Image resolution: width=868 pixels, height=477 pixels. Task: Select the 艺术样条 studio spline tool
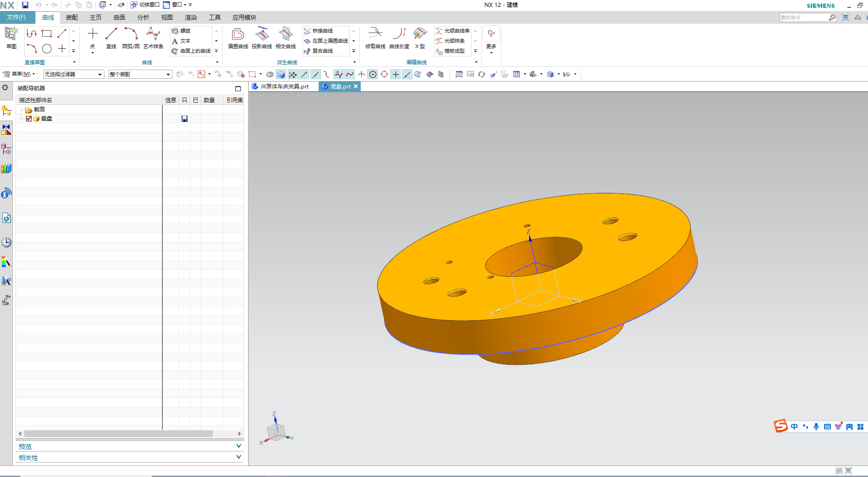(x=153, y=38)
